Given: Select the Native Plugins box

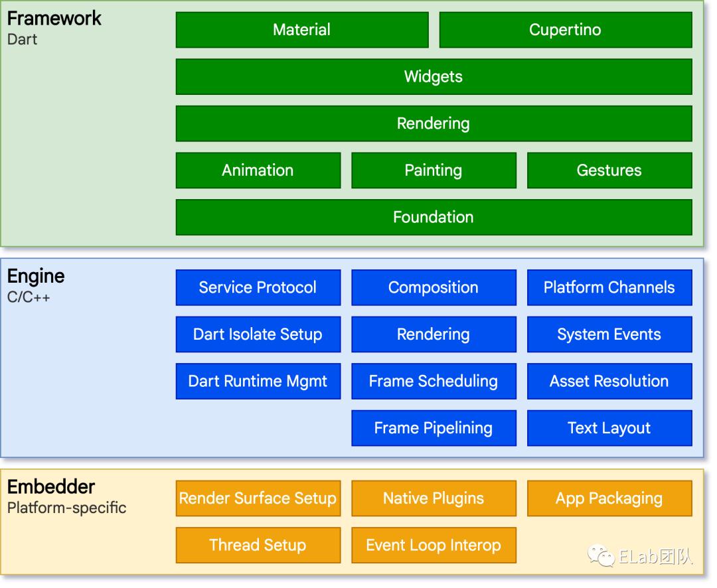Looking at the screenshot, I should [434, 498].
